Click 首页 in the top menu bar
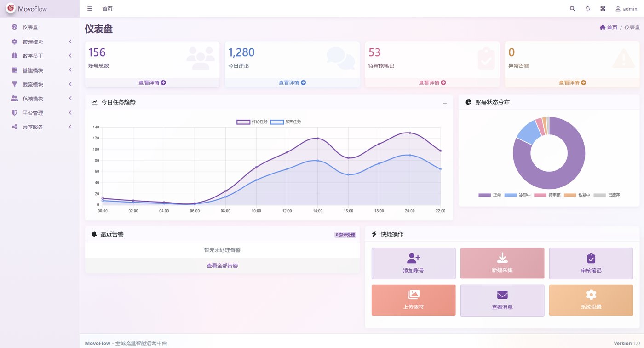Viewport: 644px width, 348px height. (x=107, y=8)
